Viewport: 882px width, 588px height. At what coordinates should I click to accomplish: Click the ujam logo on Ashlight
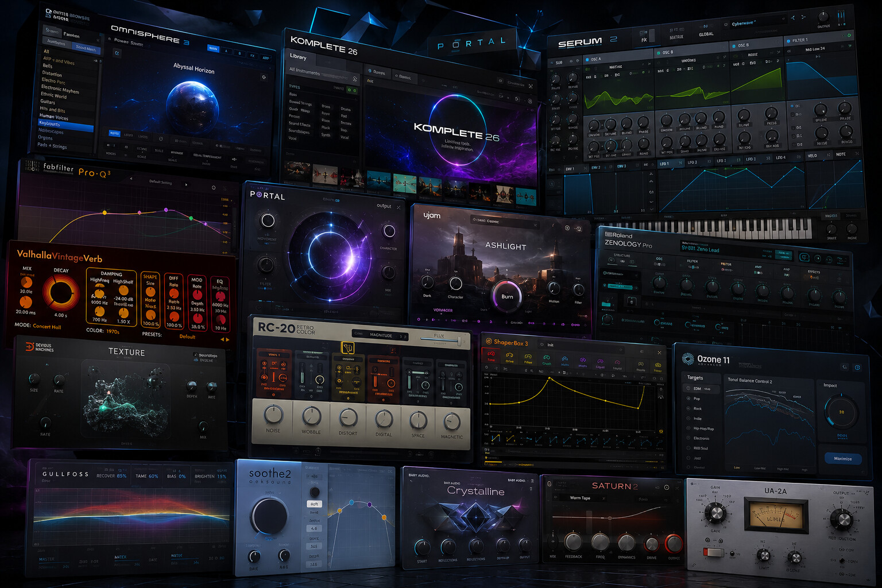point(432,215)
